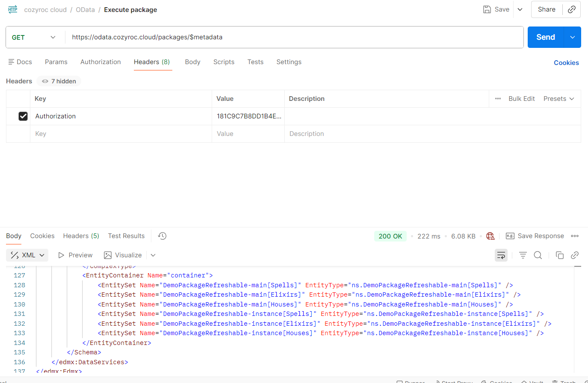Screen dimensions: 588x383
Task: Click the network globe warning icon
Action: click(x=490, y=236)
